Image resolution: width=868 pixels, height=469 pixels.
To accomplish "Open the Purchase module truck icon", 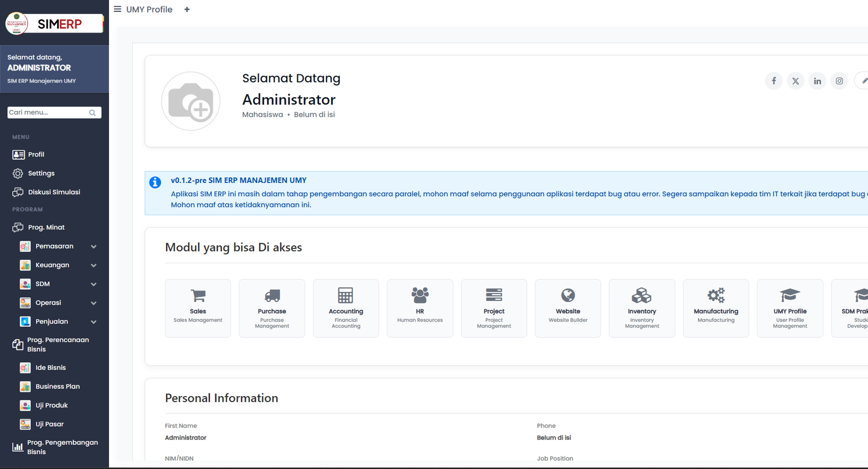I will (272, 296).
